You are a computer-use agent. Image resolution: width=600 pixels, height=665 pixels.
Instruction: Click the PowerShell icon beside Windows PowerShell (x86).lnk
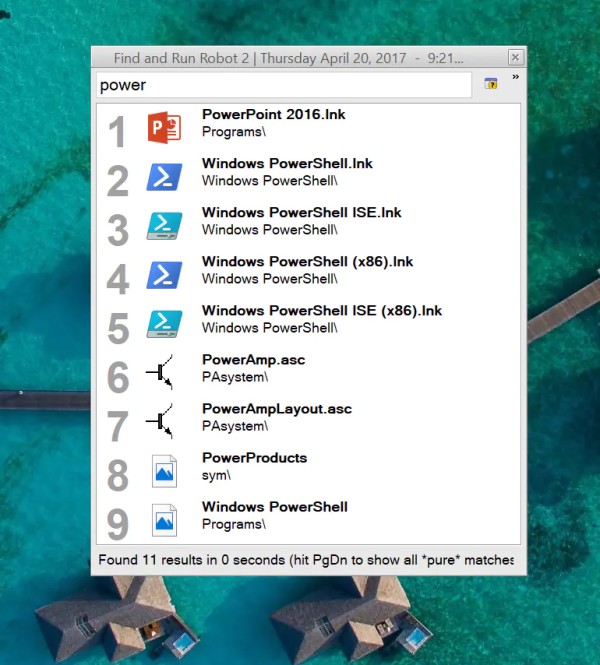[x=164, y=275]
